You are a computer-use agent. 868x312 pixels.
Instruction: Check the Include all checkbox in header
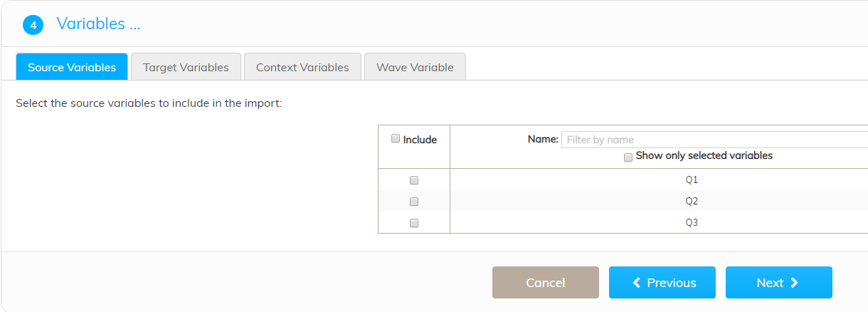[396, 139]
